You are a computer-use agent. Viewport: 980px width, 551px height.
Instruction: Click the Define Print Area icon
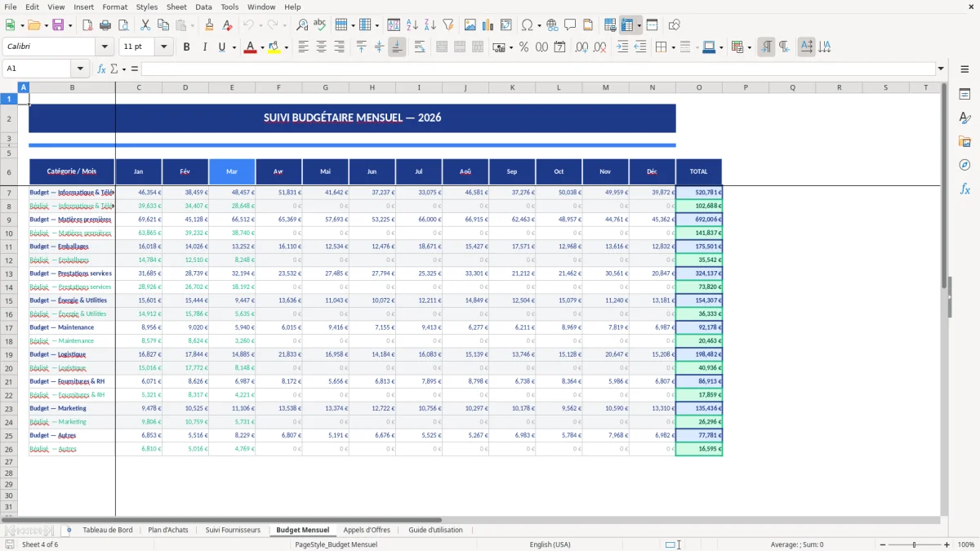610,25
